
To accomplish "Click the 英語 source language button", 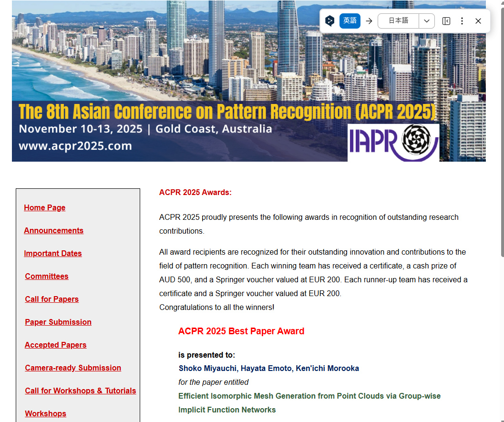I will (x=350, y=21).
